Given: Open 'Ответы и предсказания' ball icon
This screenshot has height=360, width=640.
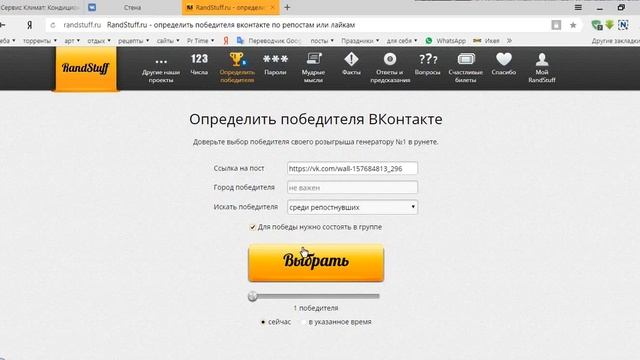Looking at the screenshot, I should click(390, 60).
